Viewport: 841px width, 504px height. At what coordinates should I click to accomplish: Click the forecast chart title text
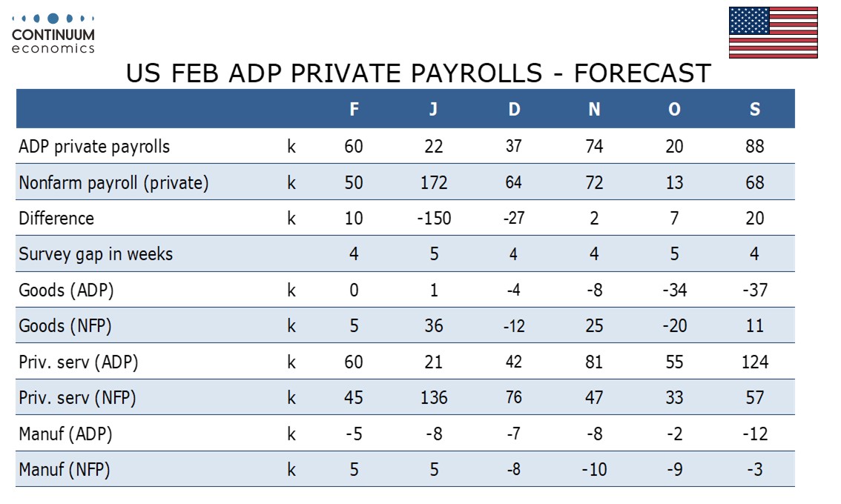418,74
